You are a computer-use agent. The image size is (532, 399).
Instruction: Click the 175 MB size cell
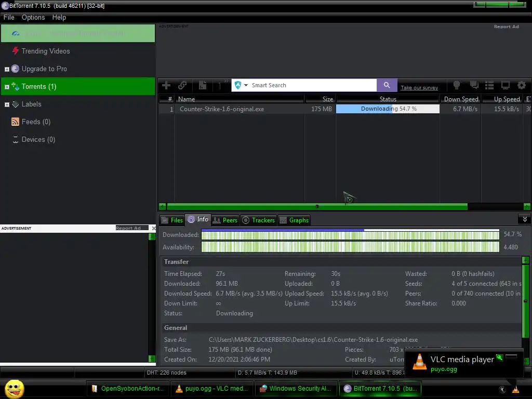(321, 109)
